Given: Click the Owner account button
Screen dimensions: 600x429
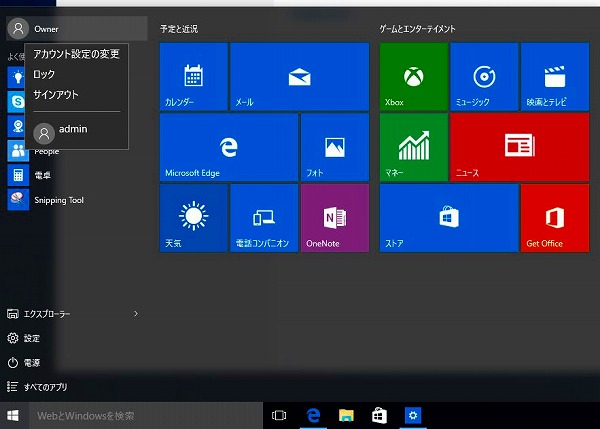Looking at the screenshot, I should [77, 29].
